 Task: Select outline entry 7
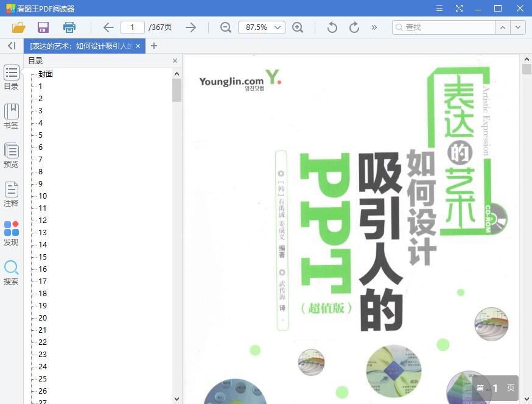coord(40,160)
